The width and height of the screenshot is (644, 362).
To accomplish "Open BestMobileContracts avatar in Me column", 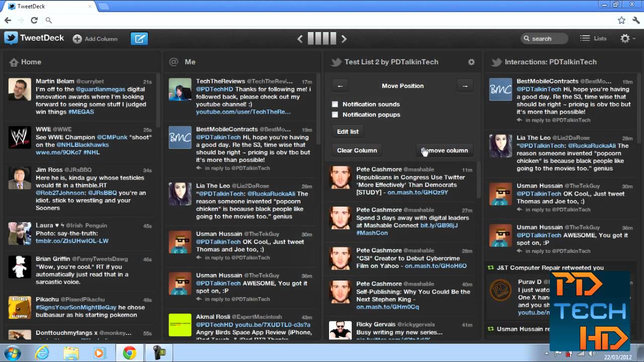I will tap(180, 138).
